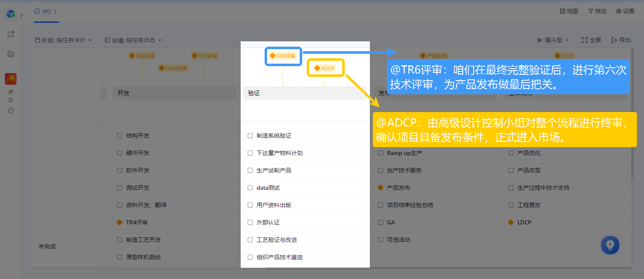644x279 pixels.
Task: Click the 验证 stage header
Action: pyautogui.click(x=305, y=93)
